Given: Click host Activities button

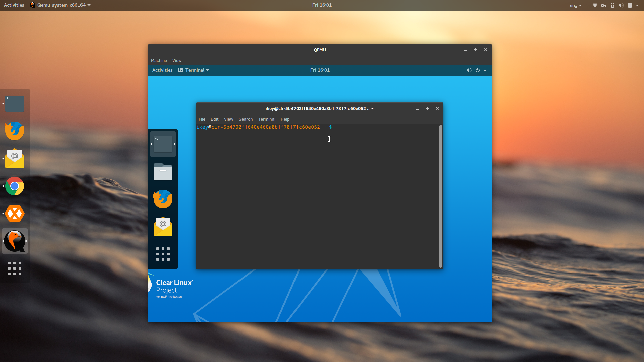Looking at the screenshot, I should coord(14,5).
